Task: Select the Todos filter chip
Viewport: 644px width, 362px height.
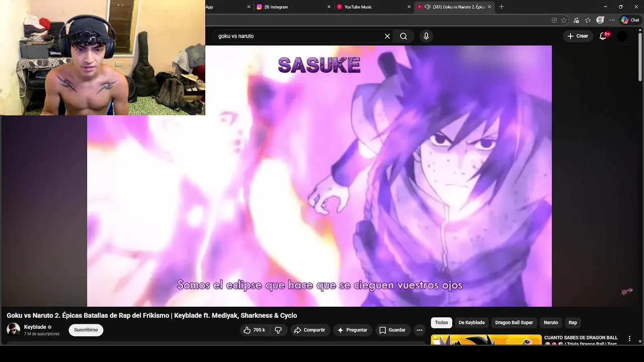Action: pos(441,323)
